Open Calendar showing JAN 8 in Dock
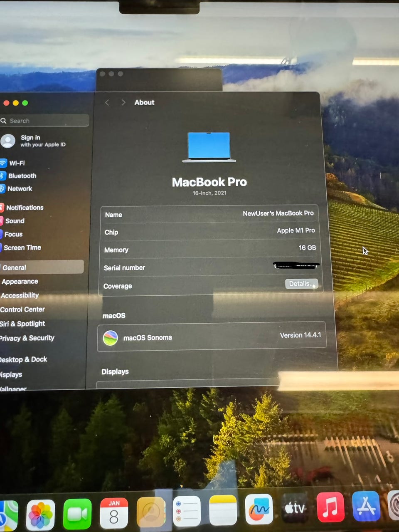 tap(114, 513)
